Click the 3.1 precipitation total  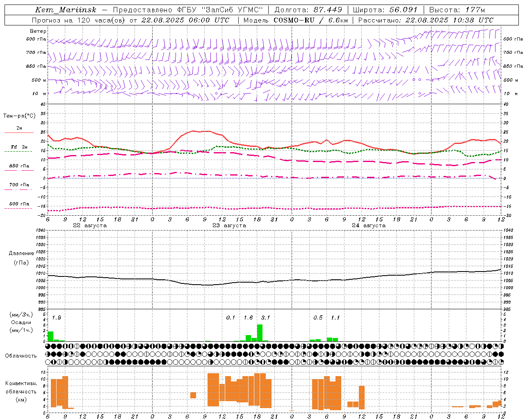point(265,317)
